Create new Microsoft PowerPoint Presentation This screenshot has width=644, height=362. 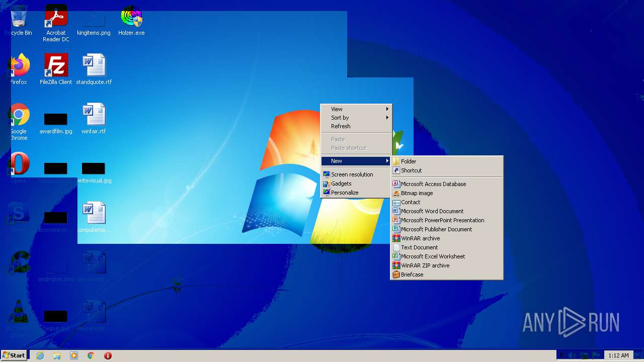(x=447, y=220)
